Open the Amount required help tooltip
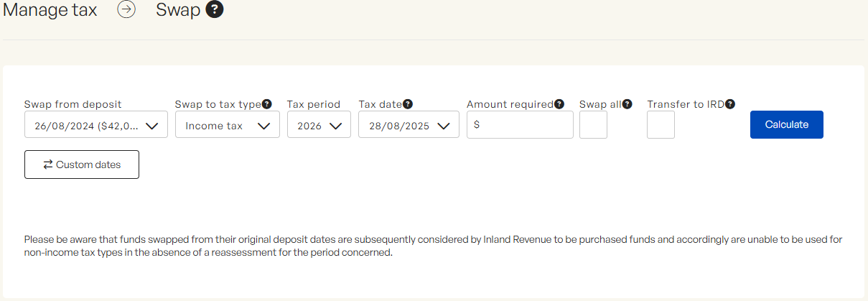The image size is (868, 301). tap(559, 104)
